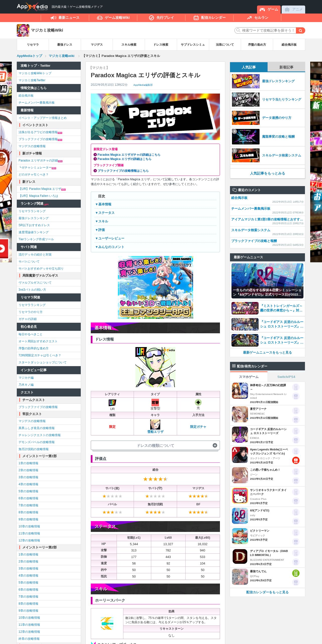Image resolution: width=322 pixels, height=644 pixels.
Task: Click the 限定ガチャ link in dress table
Action: [x=198, y=427]
